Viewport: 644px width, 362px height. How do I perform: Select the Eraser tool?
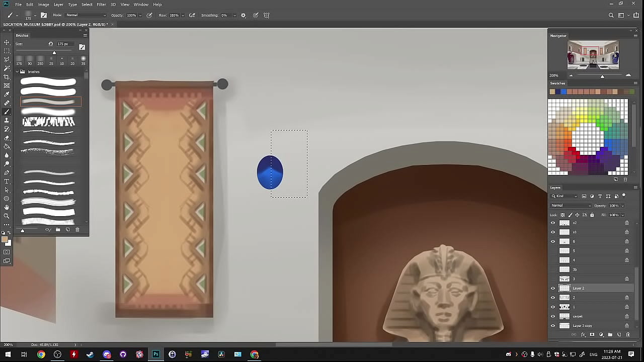[x=7, y=138]
